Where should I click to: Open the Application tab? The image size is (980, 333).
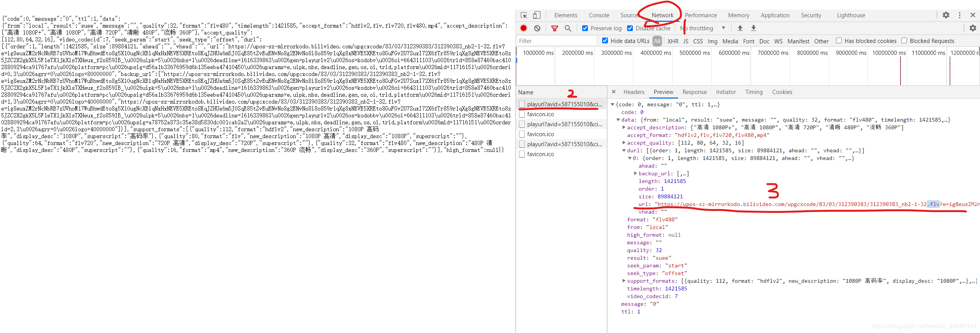pos(775,15)
